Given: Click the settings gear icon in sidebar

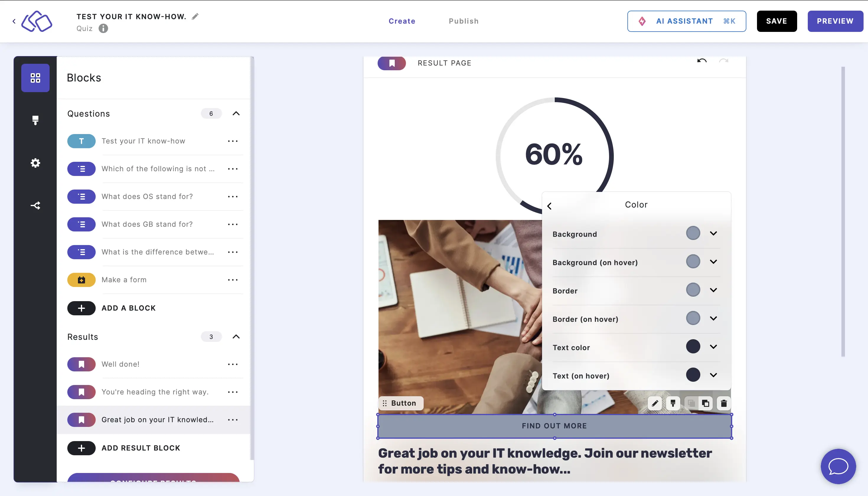Looking at the screenshot, I should click(35, 163).
